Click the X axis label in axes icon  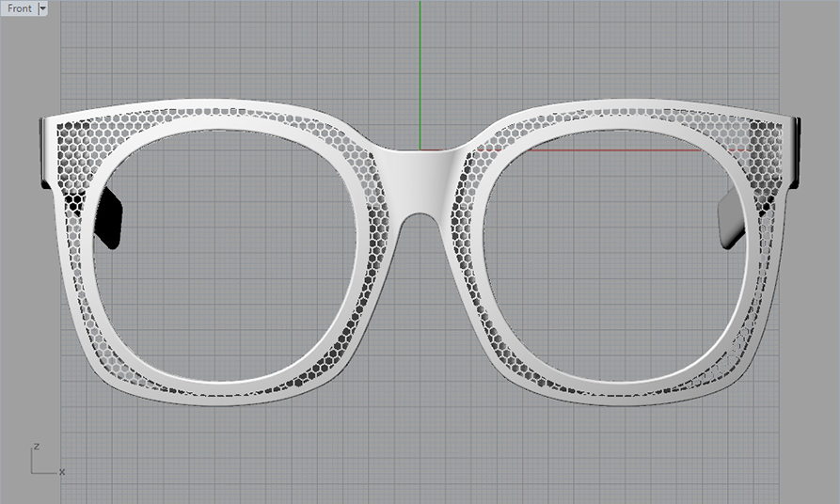pos(62,471)
